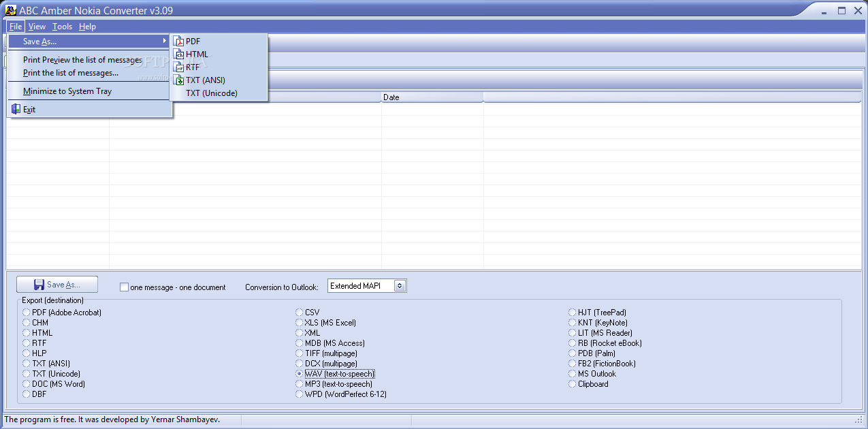868x429 pixels.
Task: Select FB2 (FictionBook) export option
Action: [x=602, y=364]
